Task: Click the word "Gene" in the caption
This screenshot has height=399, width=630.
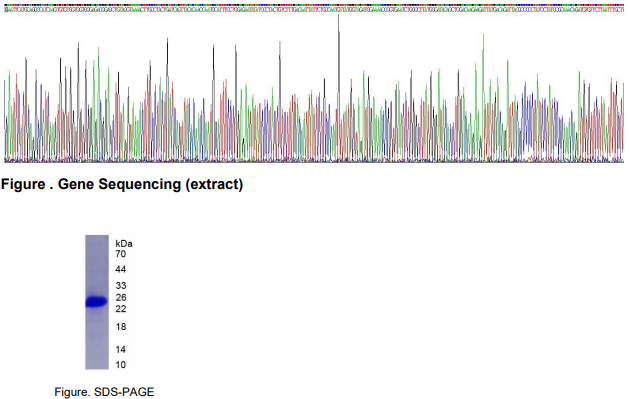Action: pyautogui.click(x=76, y=184)
